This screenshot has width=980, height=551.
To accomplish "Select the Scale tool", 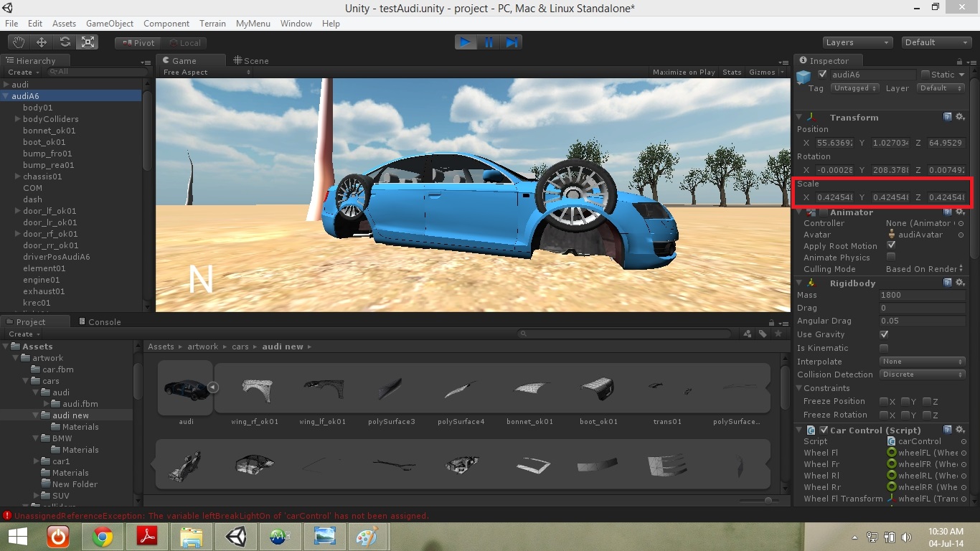I will pyautogui.click(x=88, y=42).
